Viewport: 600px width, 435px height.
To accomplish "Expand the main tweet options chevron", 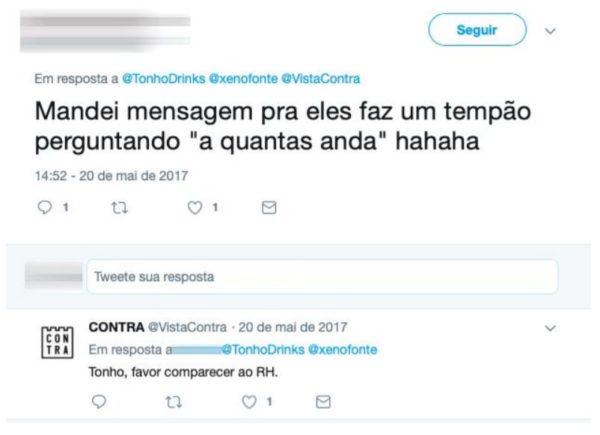I will (x=550, y=31).
